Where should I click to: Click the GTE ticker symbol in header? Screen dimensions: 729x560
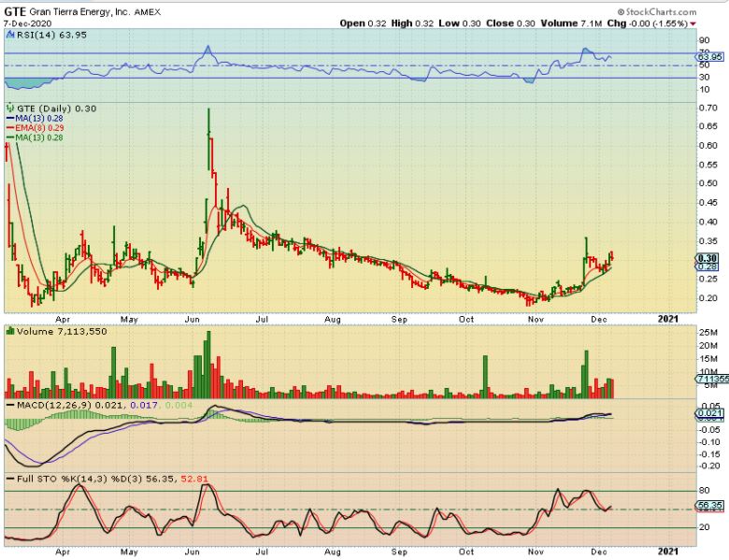15,11
